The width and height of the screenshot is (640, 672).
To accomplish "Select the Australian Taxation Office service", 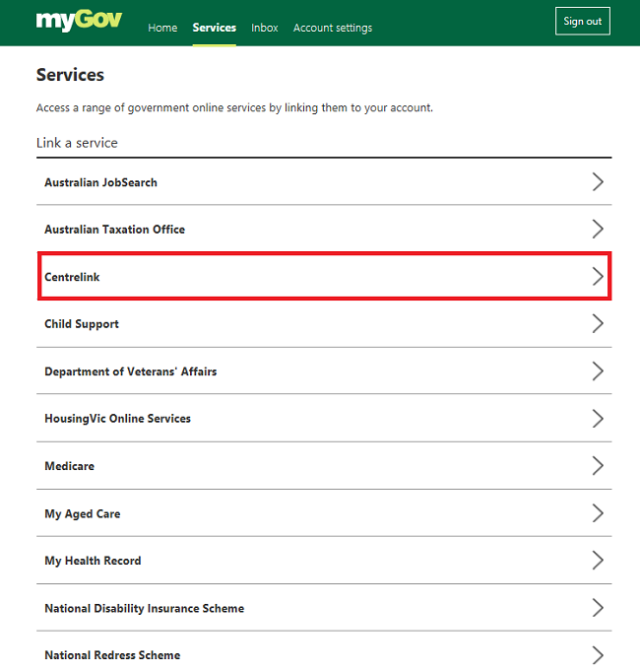I will coord(324,229).
